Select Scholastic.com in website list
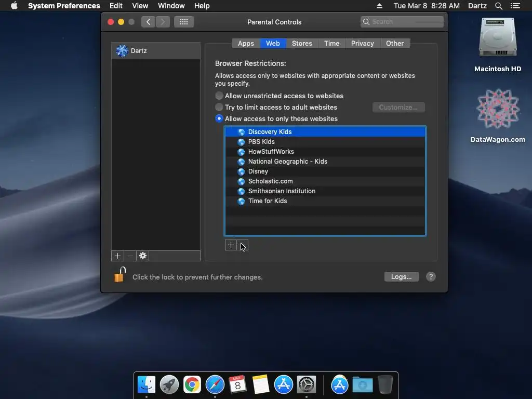 click(325, 181)
